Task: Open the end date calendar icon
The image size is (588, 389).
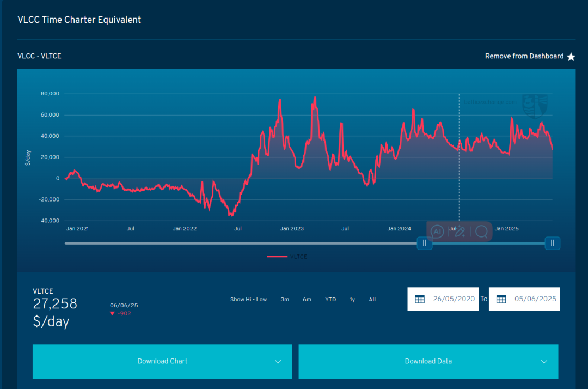Action: click(501, 299)
